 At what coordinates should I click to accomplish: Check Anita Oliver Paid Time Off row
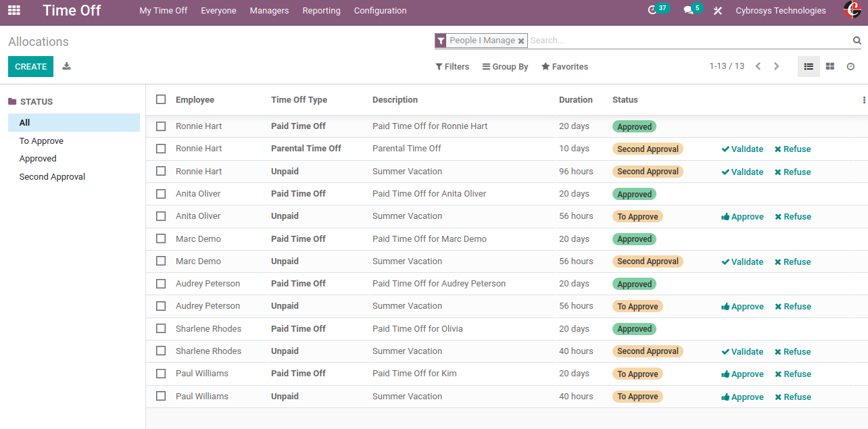161,194
